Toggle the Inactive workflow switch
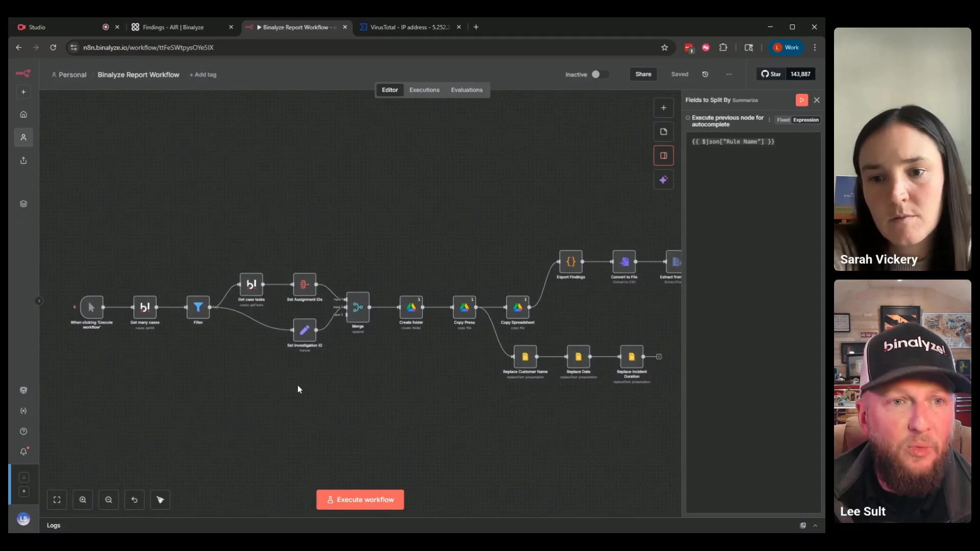980x551 pixels. click(599, 74)
